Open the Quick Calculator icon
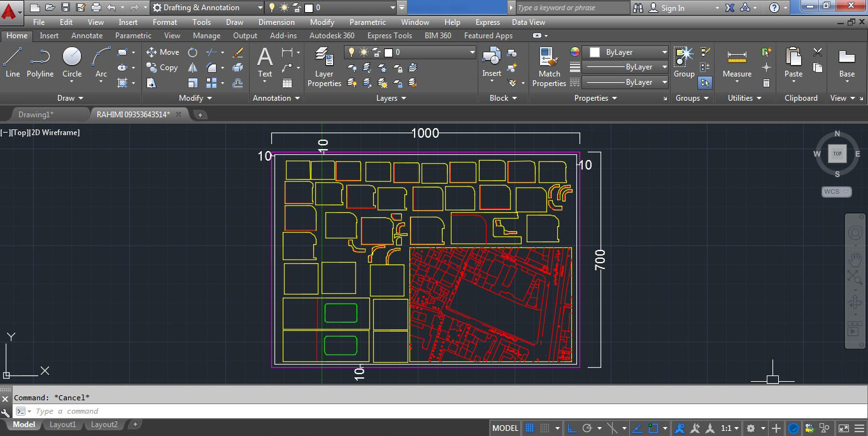This screenshot has width=868, height=436. click(766, 83)
